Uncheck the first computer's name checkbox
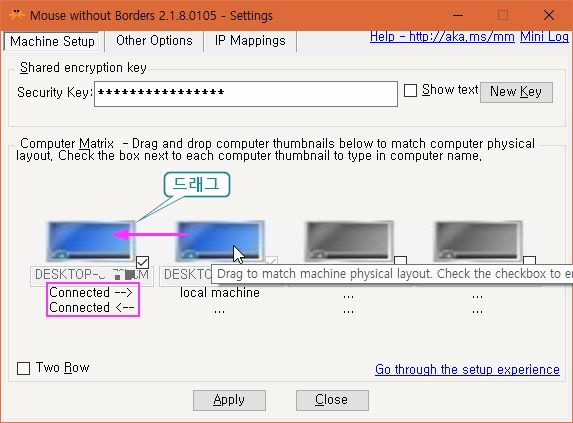 [143, 262]
